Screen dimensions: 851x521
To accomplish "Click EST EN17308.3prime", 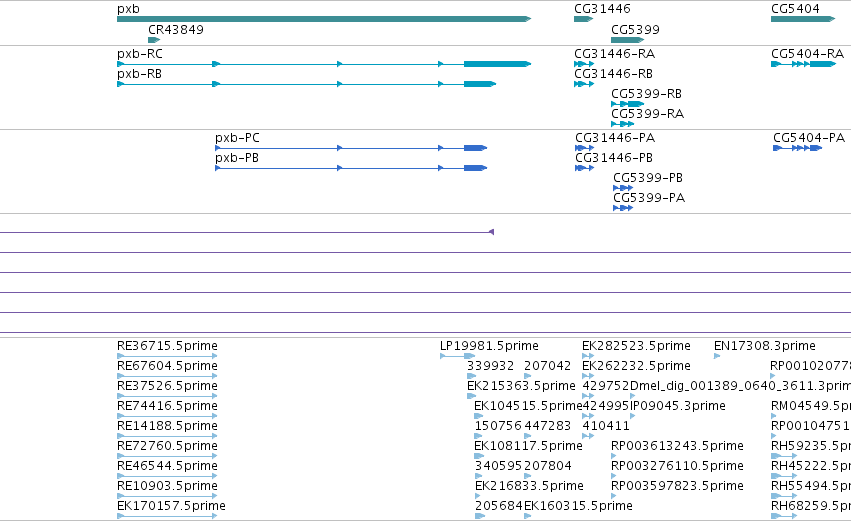I will click(x=765, y=346).
